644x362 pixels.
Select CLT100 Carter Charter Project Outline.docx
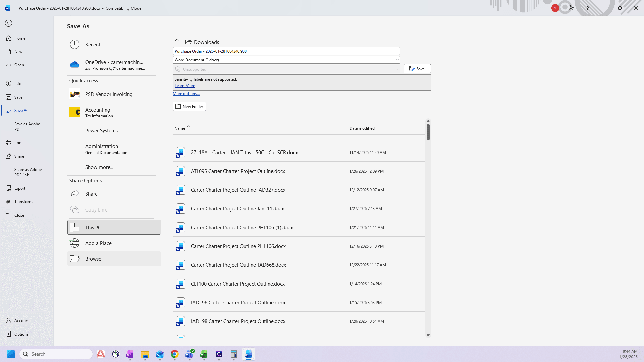(299, 284)
